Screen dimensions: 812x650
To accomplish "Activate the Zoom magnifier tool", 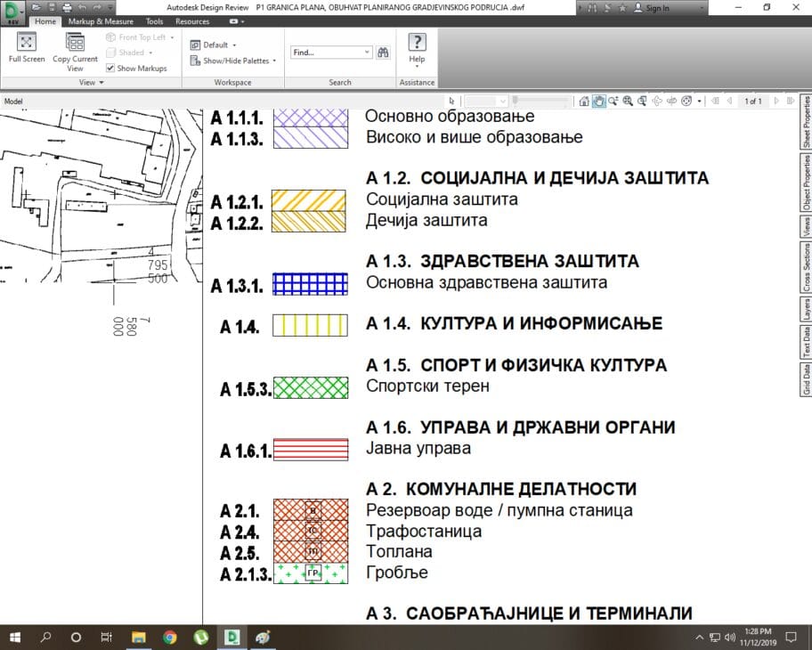I will 613,102.
